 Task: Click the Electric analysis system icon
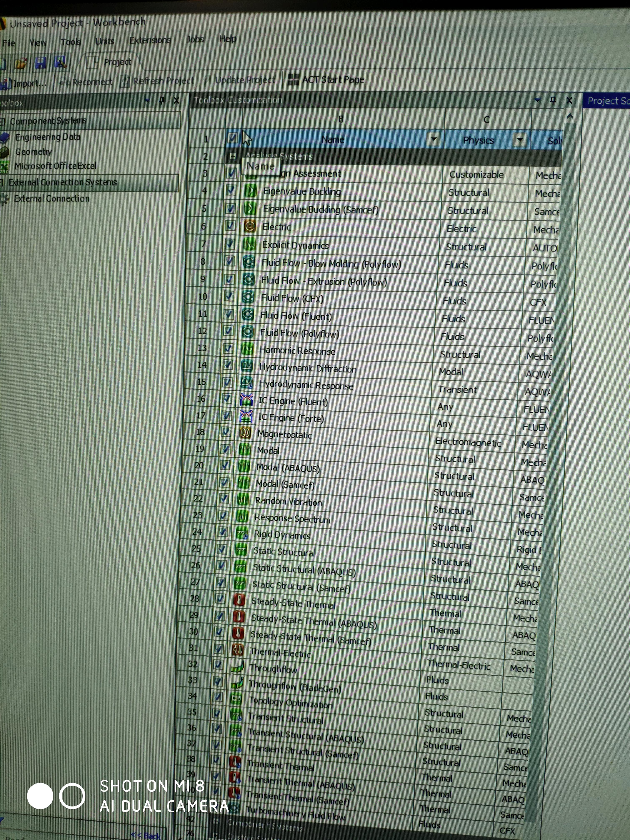coord(250,226)
